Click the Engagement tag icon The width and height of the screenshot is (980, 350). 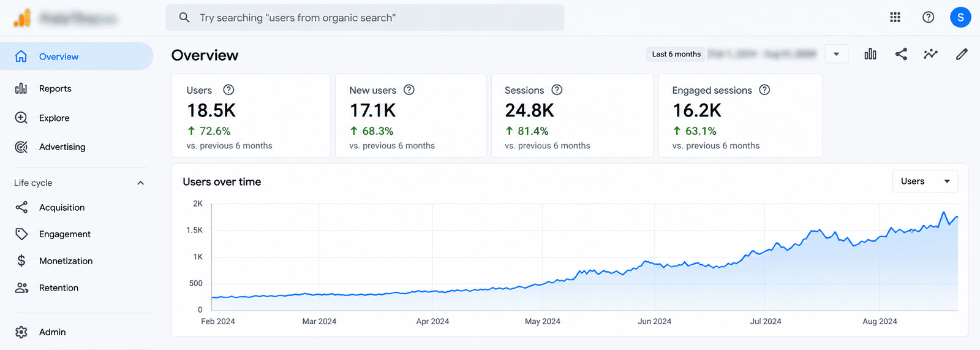coord(21,234)
